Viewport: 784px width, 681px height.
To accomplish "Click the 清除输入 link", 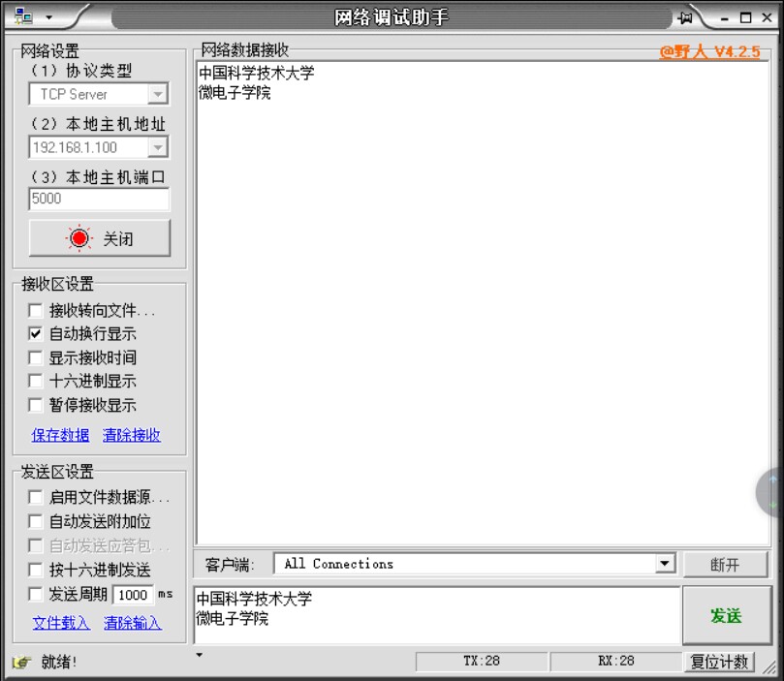I will click(x=133, y=623).
